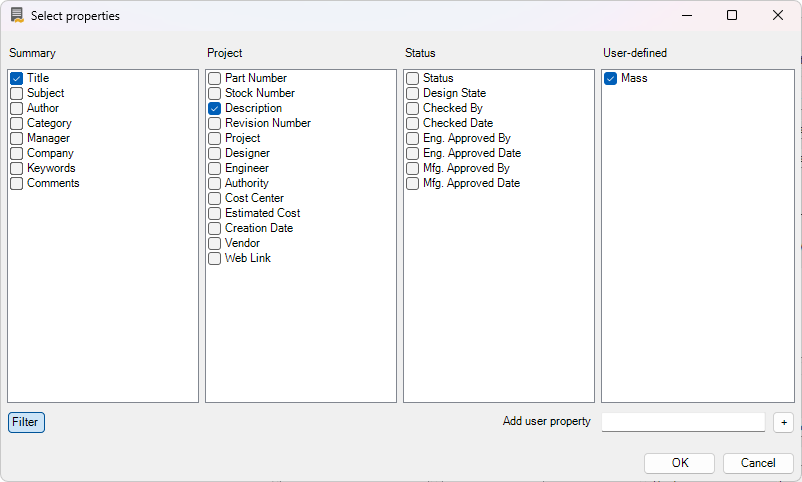This screenshot has width=802, height=482.
Task: Click the plus button to add user property
Action: (783, 422)
